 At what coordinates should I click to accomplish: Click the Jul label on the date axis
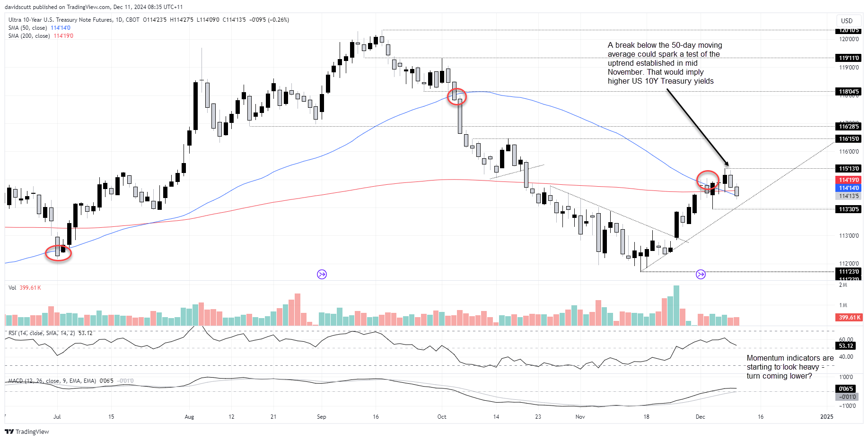(x=57, y=417)
